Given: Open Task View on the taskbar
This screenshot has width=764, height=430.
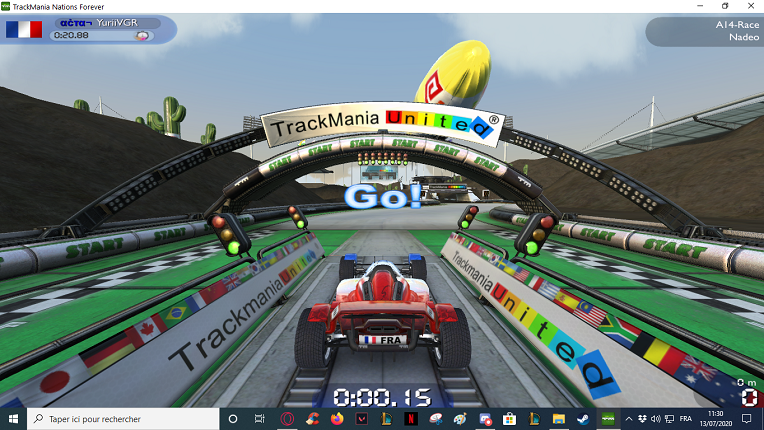Looking at the screenshot, I should click(259, 419).
